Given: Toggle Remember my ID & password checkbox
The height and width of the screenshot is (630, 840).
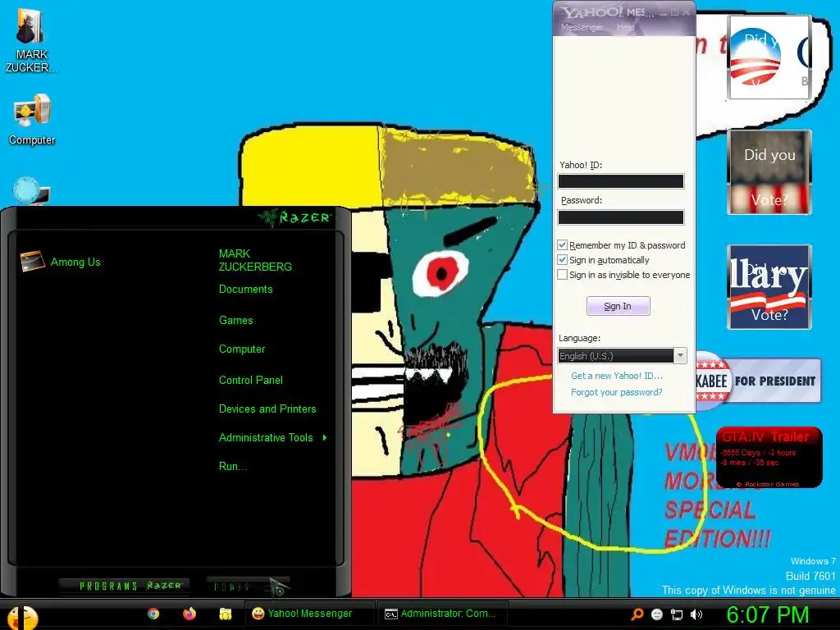Looking at the screenshot, I should tap(562, 244).
